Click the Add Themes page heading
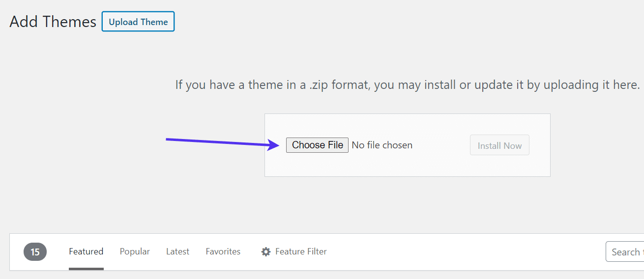Viewport: 644px width, 279px height. [x=53, y=22]
